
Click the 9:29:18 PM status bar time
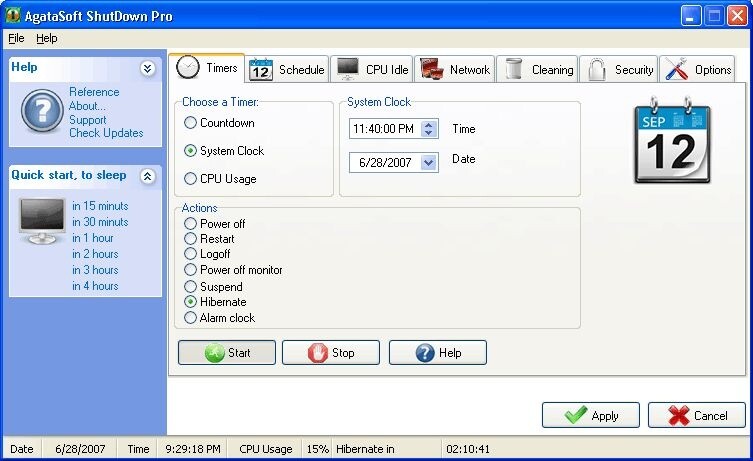click(193, 449)
